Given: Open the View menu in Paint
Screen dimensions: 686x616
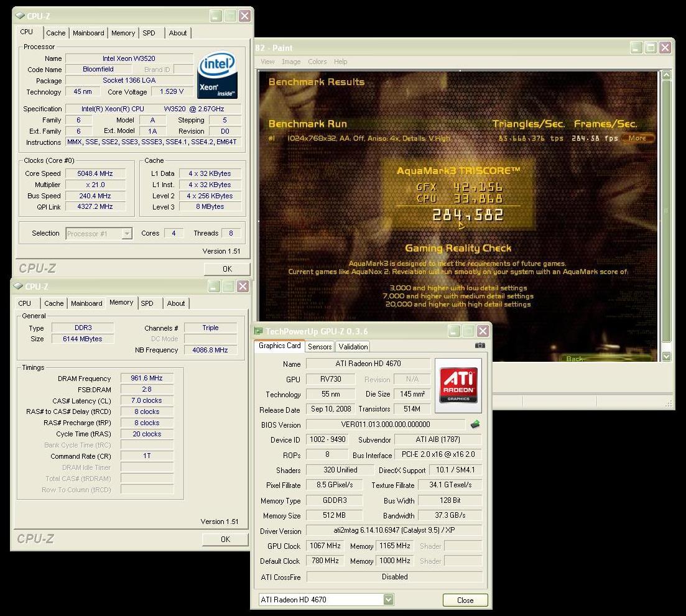Looking at the screenshot, I should click(x=267, y=62).
